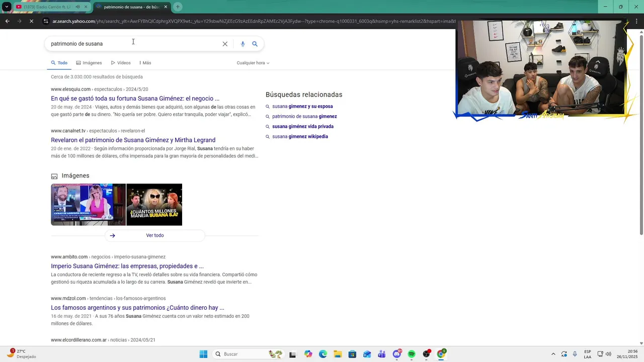The width and height of the screenshot is (644, 362).
Task: Clear the search query with X
Action: coord(225,44)
